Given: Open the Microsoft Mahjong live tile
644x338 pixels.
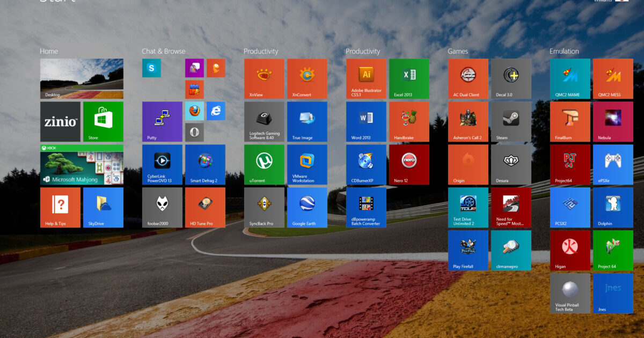Looking at the screenshot, I should 82,165.
